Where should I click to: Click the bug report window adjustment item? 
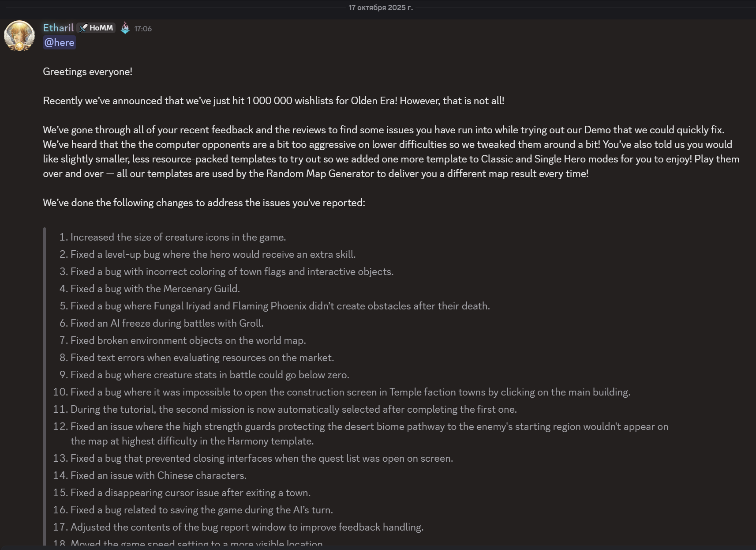(247, 527)
